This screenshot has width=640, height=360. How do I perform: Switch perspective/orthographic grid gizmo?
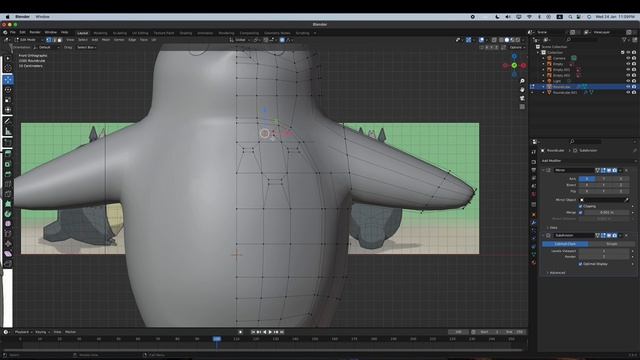tap(522, 107)
